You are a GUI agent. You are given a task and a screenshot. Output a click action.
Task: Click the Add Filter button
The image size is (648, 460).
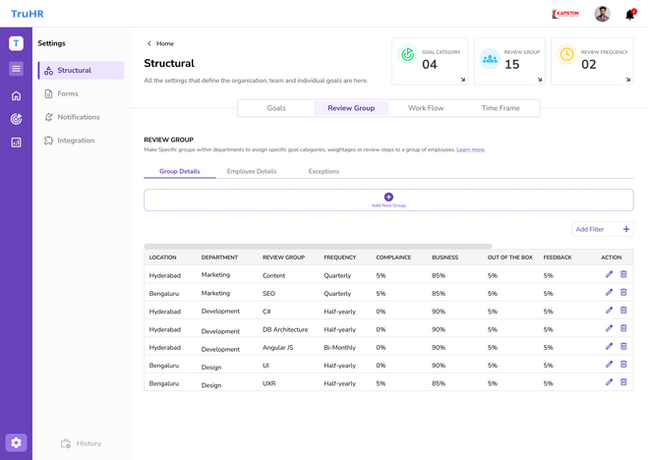click(x=603, y=229)
